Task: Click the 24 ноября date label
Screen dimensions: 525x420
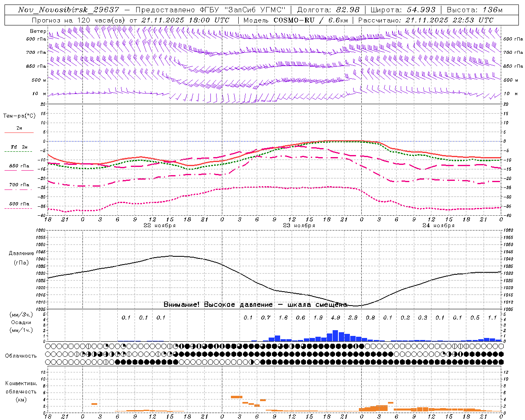Action: [x=438, y=226]
